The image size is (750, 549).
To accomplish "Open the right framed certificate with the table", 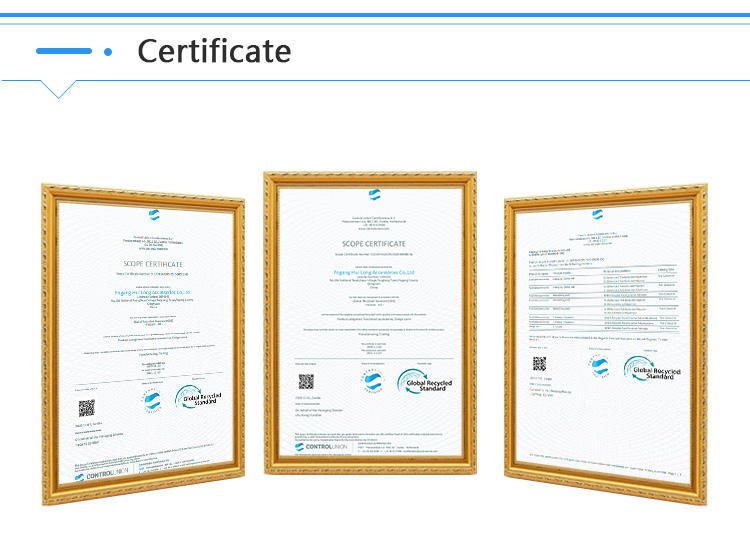I will (606, 343).
